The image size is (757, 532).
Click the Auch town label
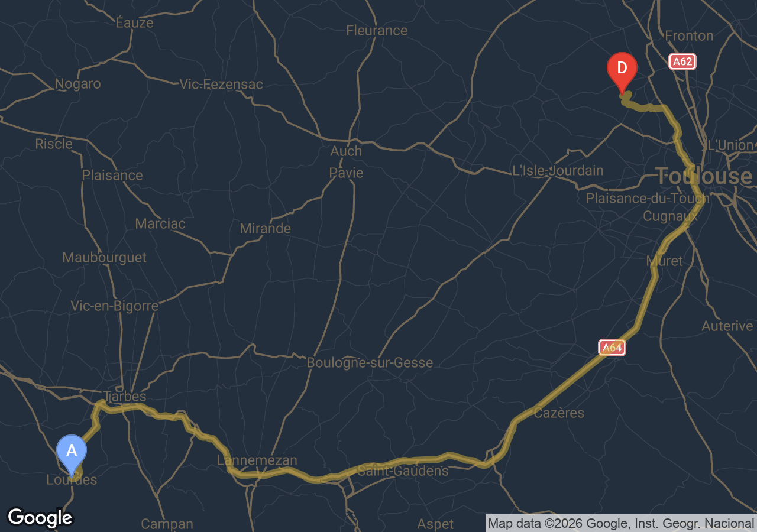coord(346,151)
